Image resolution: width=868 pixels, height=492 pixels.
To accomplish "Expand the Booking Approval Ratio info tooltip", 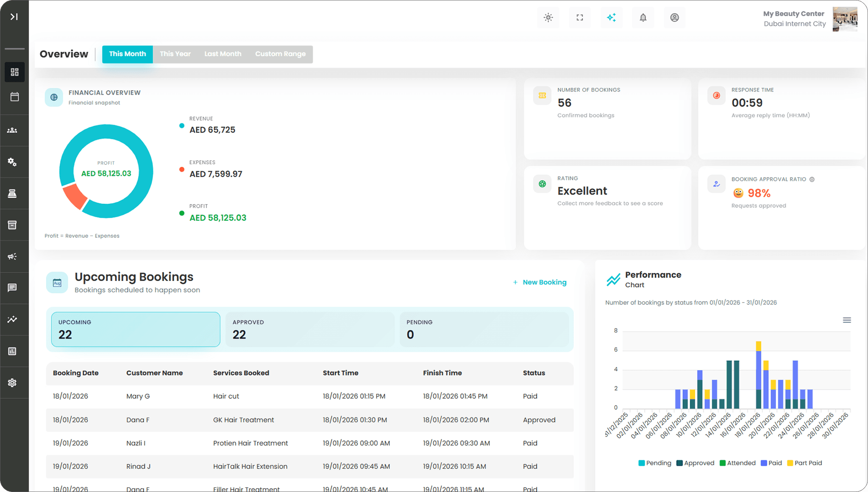I will (812, 179).
